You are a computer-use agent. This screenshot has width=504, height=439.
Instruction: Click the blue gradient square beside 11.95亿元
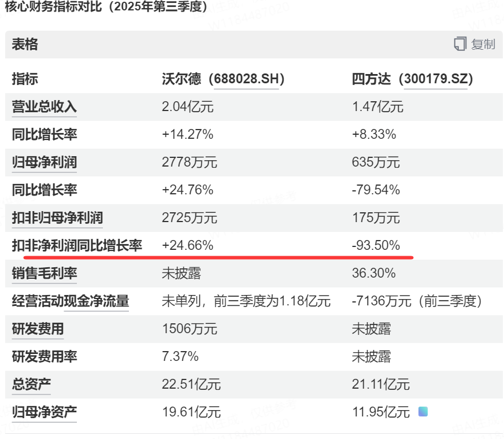click(423, 412)
